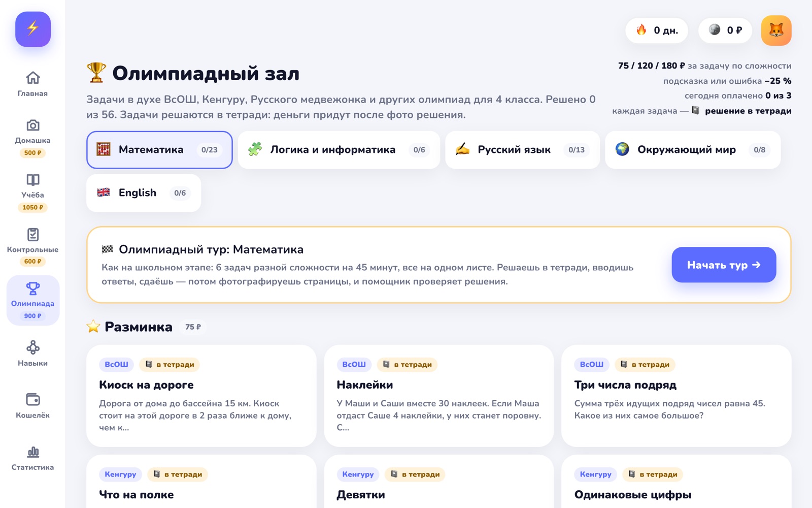
Task: Click the Кенгуру tag on Что на полке
Action: click(x=120, y=474)
